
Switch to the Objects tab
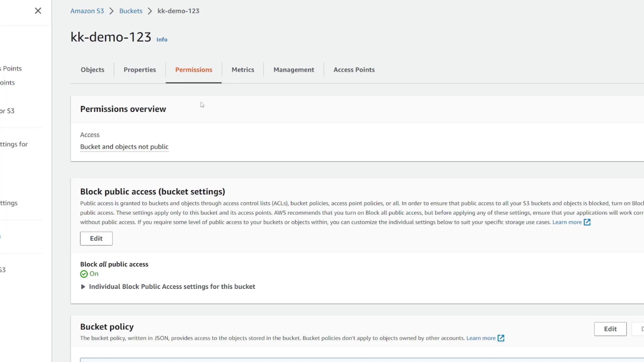pos(92,70)
